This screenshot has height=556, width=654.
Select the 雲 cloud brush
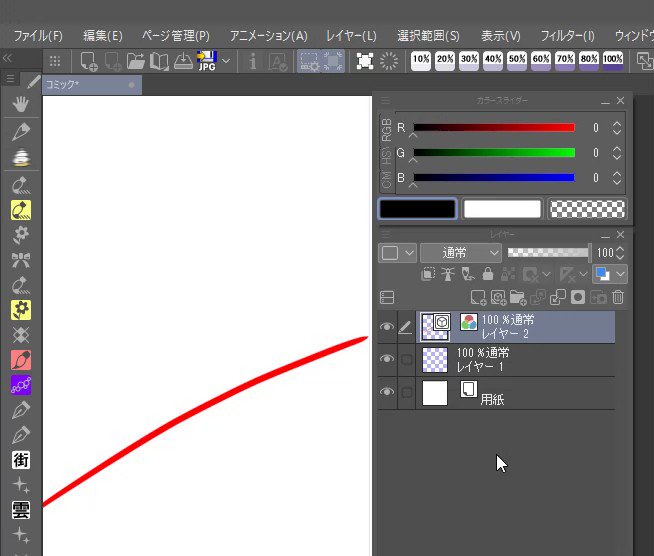click(21, 510)
